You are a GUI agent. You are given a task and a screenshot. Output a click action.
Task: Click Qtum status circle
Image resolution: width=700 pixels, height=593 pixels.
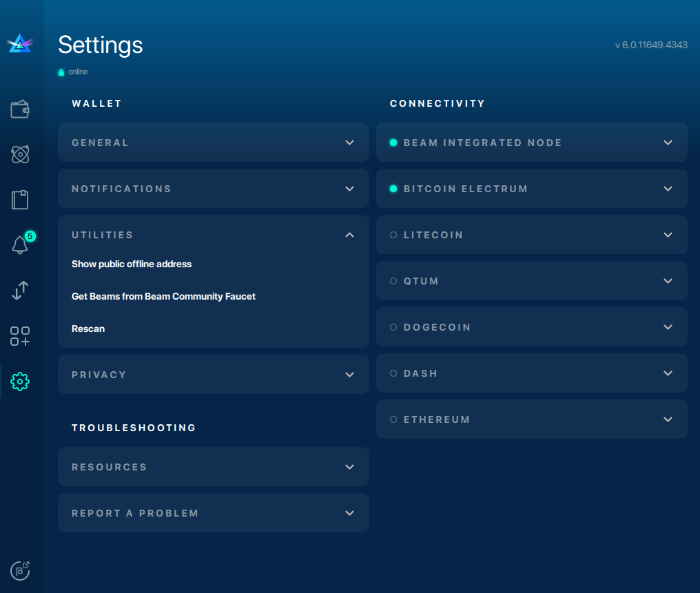[x=393, y=281]
